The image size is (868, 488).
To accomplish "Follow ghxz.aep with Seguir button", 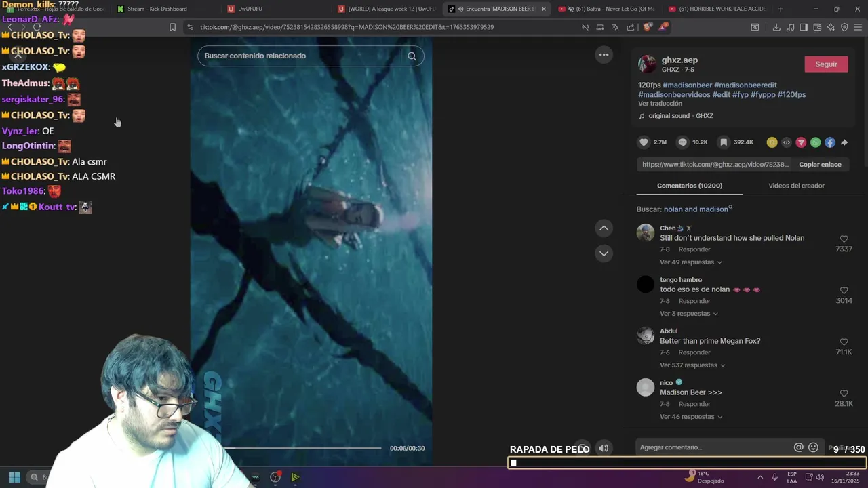I will 826,64.
